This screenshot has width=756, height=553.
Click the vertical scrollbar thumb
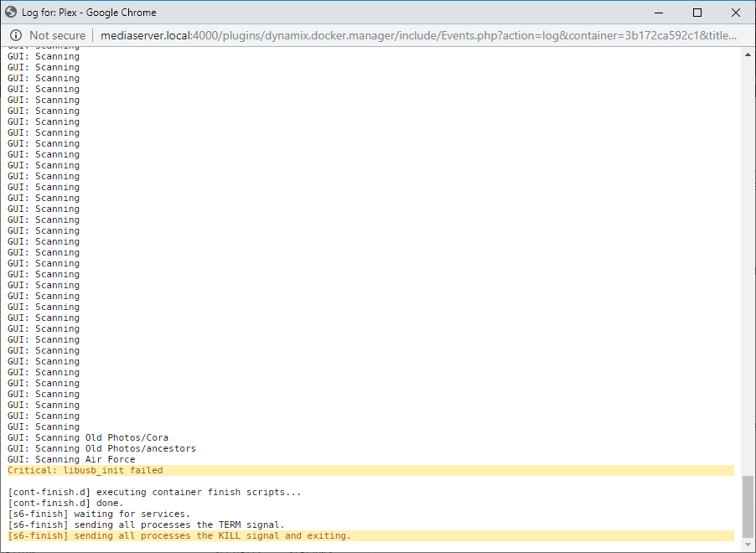[x=748, y=506]
